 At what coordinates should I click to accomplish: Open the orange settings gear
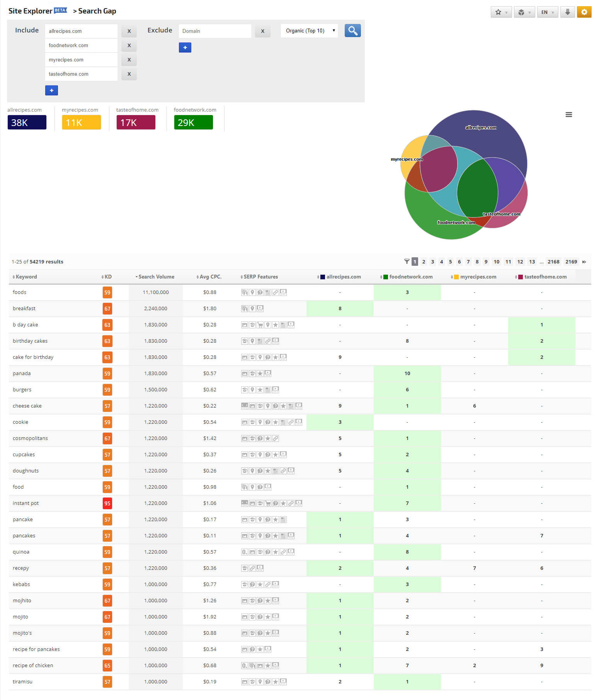click(584, 12)
